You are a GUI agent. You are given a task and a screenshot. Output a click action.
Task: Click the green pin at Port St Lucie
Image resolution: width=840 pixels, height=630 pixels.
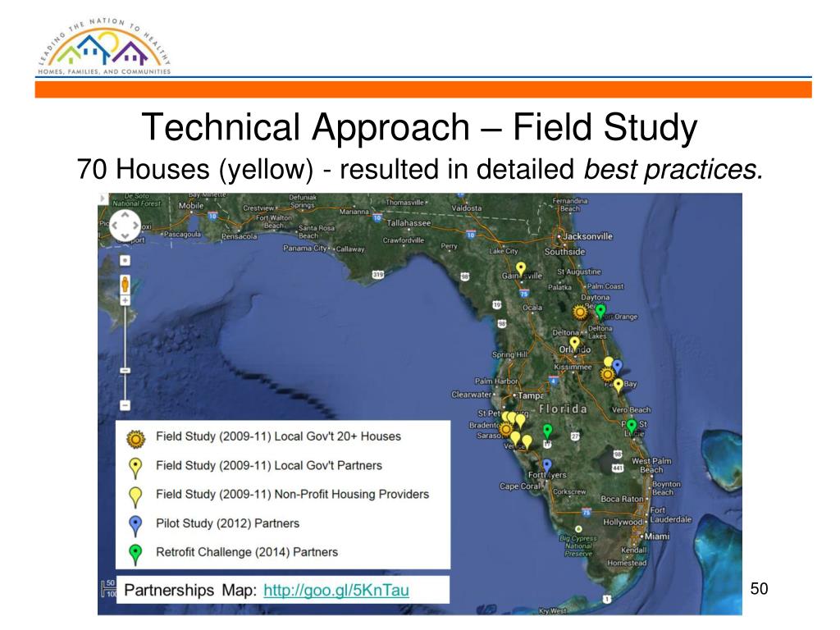point(632,427)
